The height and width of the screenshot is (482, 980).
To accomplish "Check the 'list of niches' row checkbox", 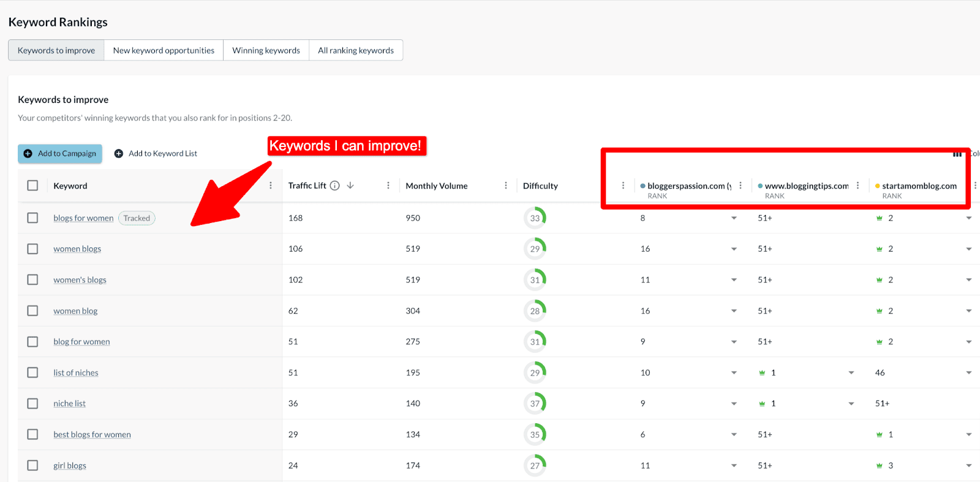I will tap(33, 372).
